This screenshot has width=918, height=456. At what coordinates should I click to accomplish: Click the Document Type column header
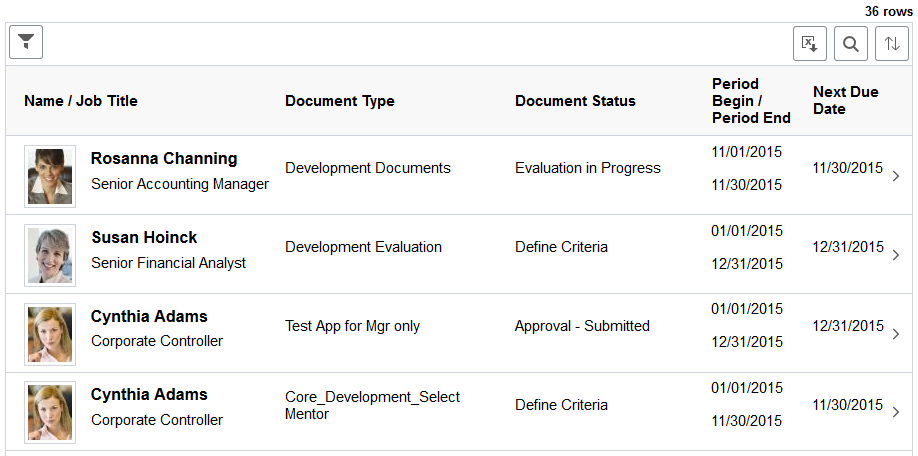point(340,101)
